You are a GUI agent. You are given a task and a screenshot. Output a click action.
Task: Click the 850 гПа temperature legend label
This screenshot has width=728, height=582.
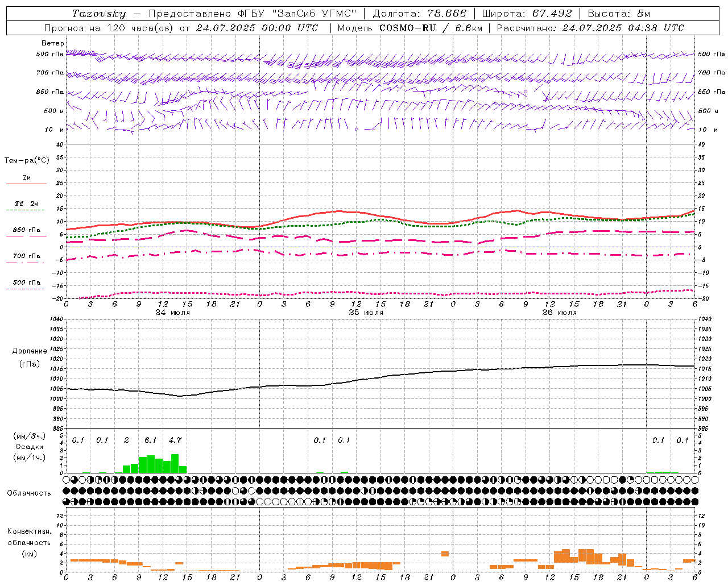click(x=27, y=230)
